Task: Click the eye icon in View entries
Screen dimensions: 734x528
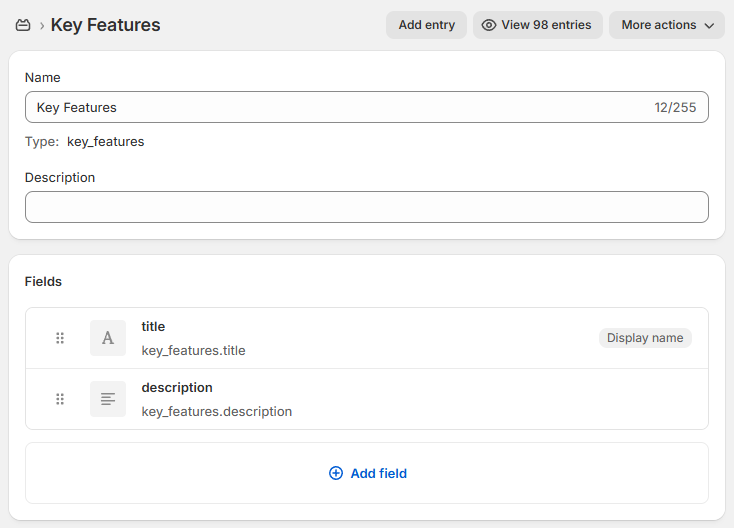Action: 489,25
